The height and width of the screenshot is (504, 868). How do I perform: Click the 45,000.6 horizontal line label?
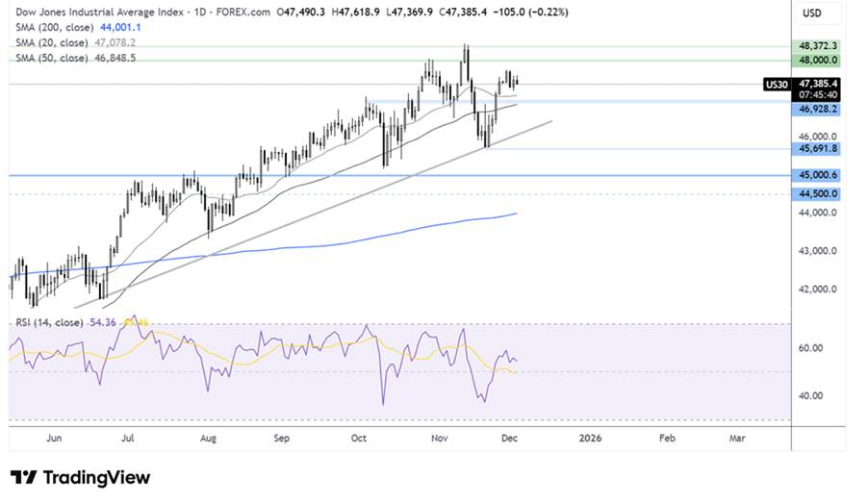click(816, 175)
